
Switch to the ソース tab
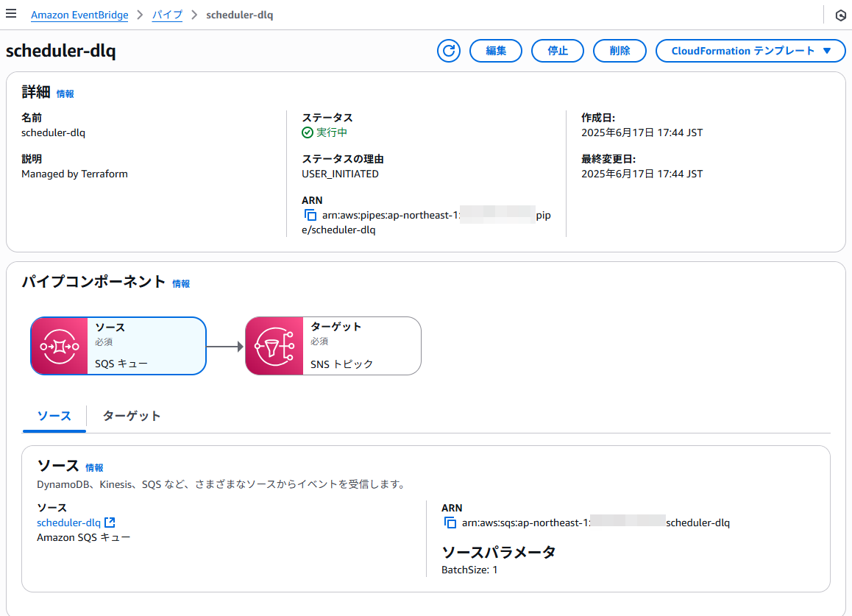click(x=54, y=417)
